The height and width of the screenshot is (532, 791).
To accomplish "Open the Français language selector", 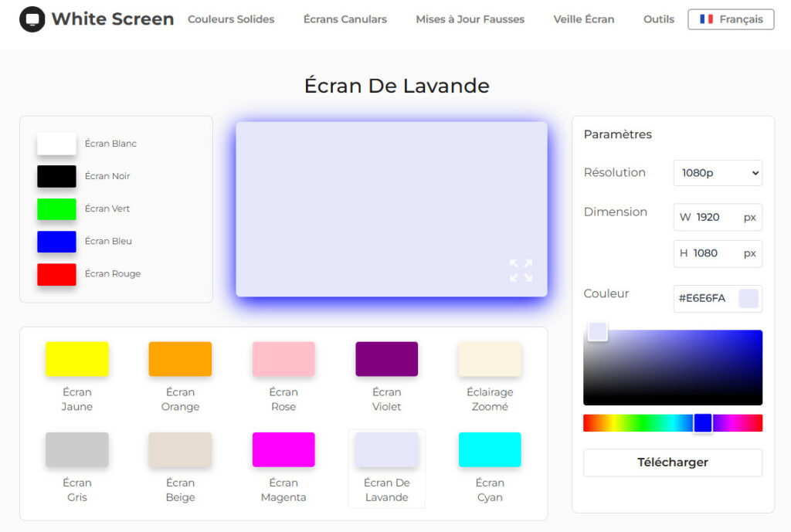I will tap(731, 19).
